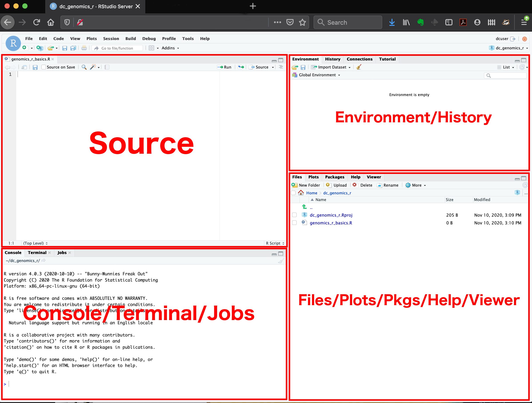Check the box next to genomics_r_basics.R
The image size is (532, 403).
[x=294, y=223]
